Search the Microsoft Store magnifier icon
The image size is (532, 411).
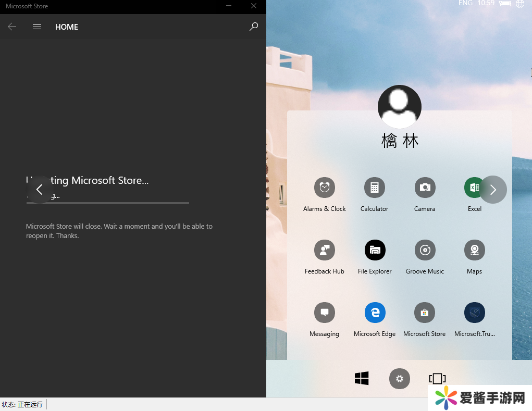point(254,27)
